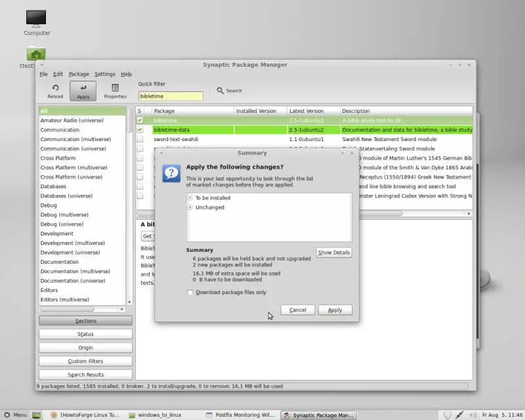Open package Properties from the toolbar
Screen dimensions: 525x420
pyautogui.click(x=115, y=91)
